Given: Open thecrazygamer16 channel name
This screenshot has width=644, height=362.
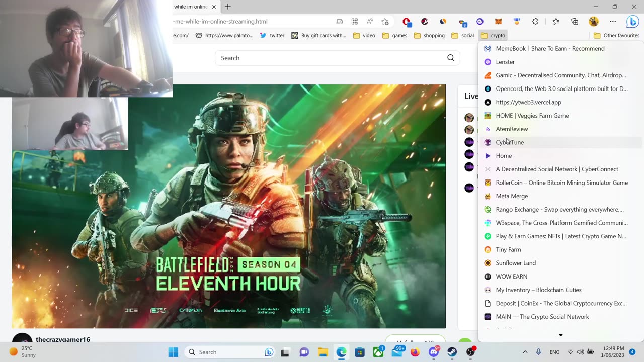Looking at the screenshot, I should pos(63,339).
